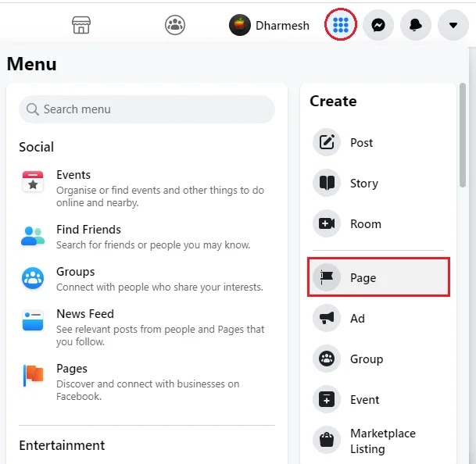Select Story in the Create menu
The image size is (476, 464).
pyautogui.click(x=378, y=183)
